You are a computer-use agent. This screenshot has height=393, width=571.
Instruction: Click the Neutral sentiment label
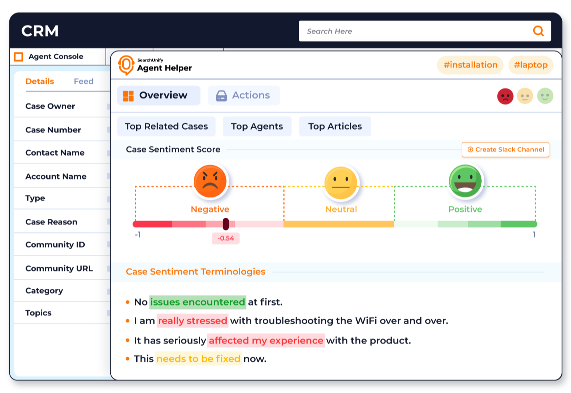pos(341,209)
